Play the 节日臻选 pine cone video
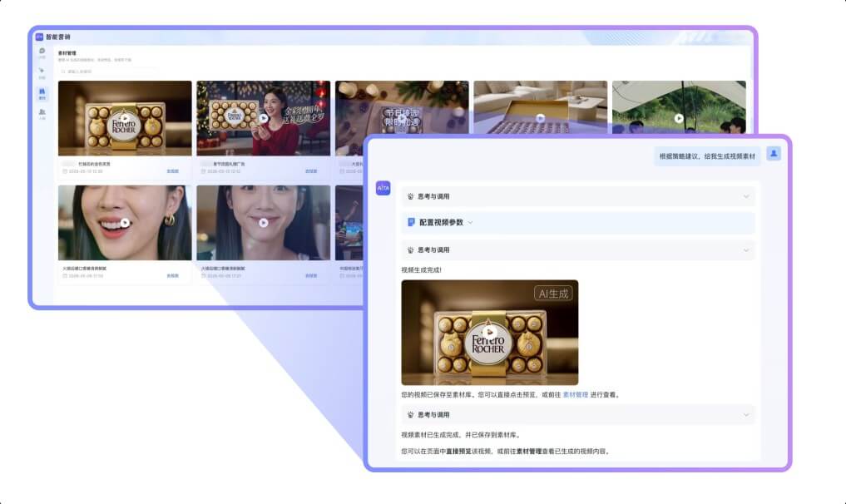 click(x=402, y=118)
